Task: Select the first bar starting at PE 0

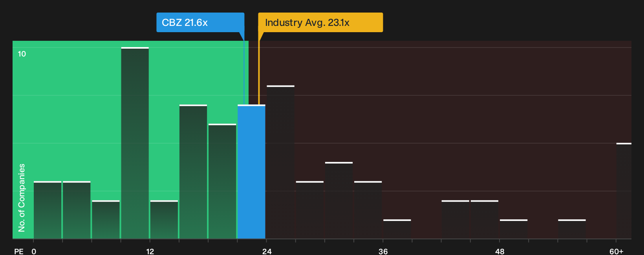Action: (x=48, y=210)
